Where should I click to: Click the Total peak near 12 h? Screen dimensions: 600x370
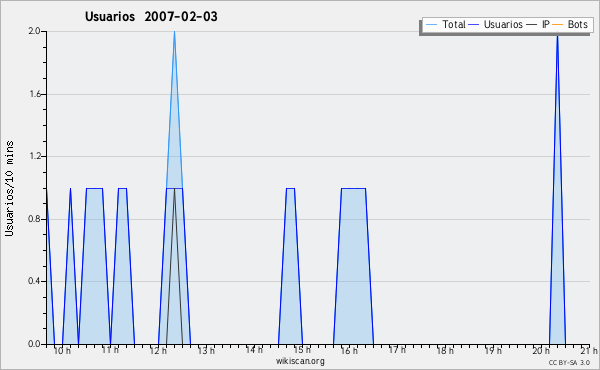point(174,32)
